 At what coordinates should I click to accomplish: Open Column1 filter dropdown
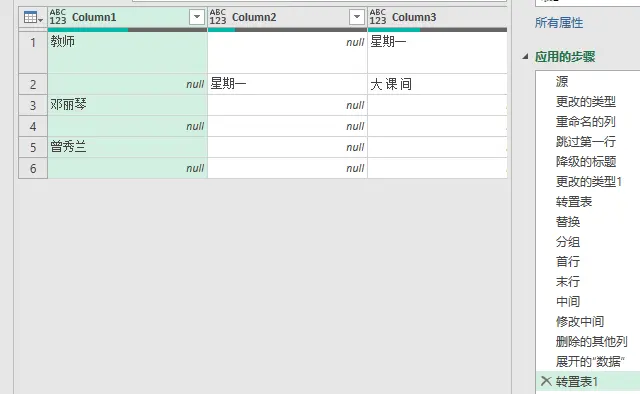click(197, 17)
